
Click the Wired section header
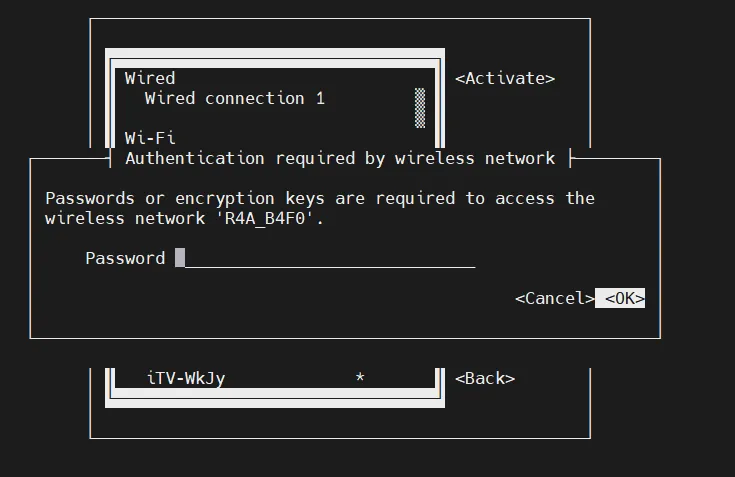(x=150, y=78)
